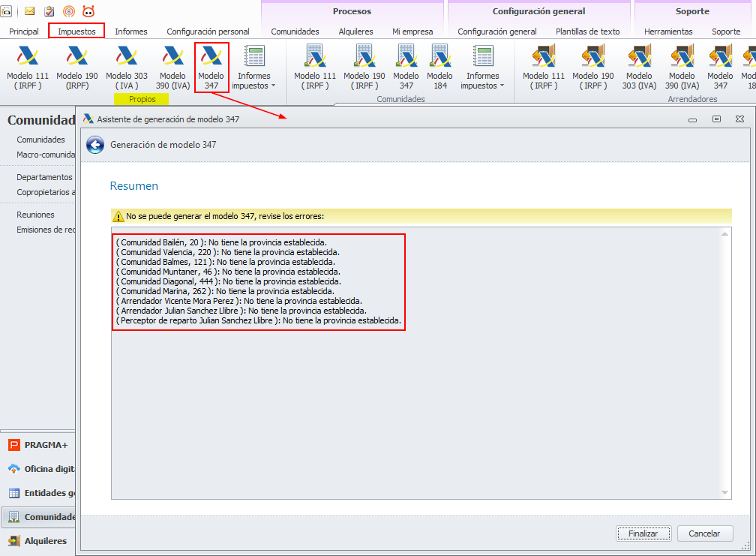This screenshot has height=556, width=756.
Task: Select error line Arrendador Vicente Mora Perez
Action: [238, 301]
